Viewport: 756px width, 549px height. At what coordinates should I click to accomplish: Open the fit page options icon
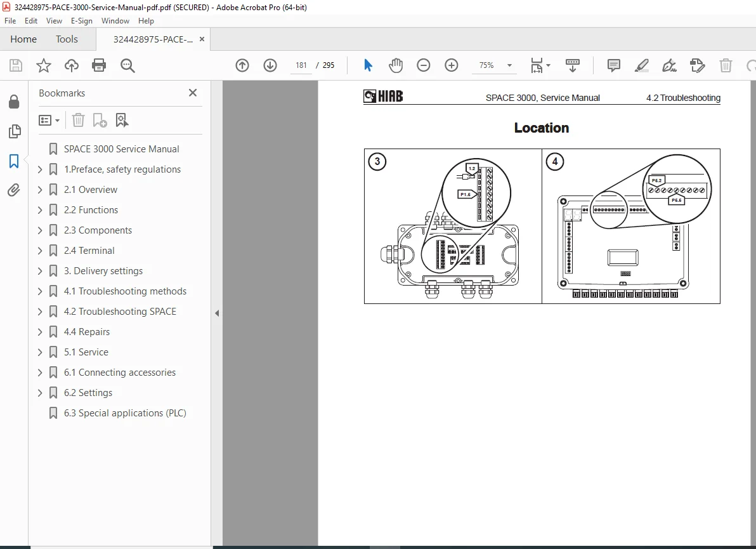click(x=540, y=65)
